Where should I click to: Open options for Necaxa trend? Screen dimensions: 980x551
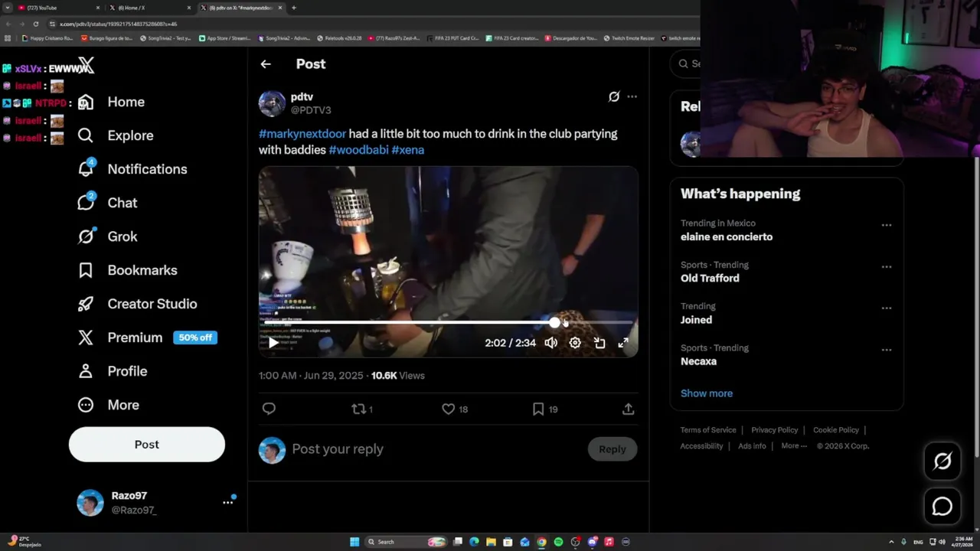pos(886,350)
